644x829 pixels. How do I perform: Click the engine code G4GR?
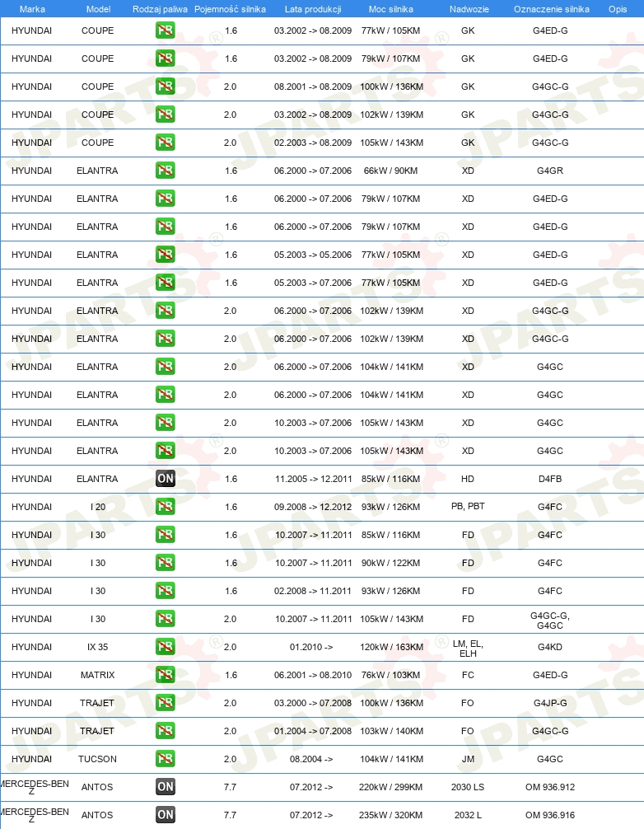[550, 171]
